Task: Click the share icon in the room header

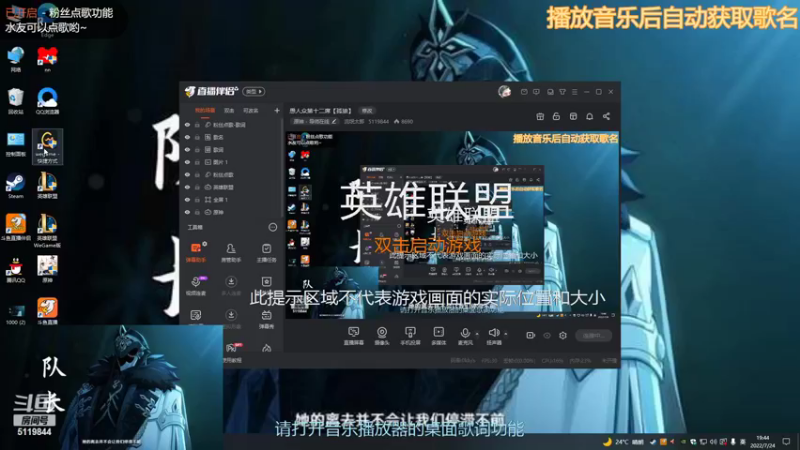Action: tap(606, 116)
